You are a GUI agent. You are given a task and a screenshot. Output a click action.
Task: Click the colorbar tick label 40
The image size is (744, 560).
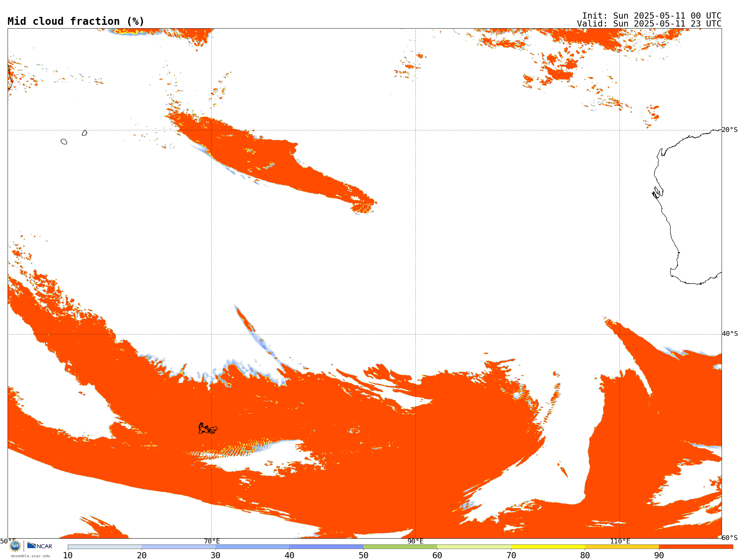pos(289,556)
